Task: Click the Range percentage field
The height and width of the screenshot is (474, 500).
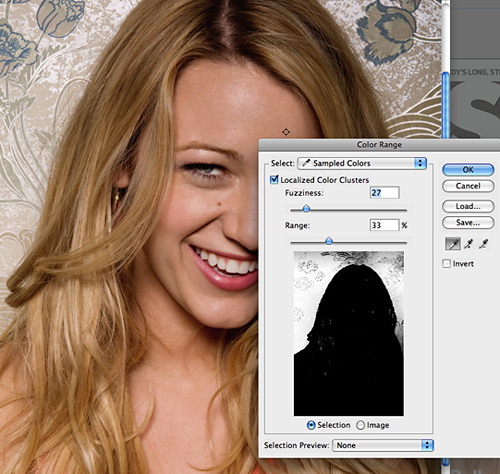Action: (384, 225)
